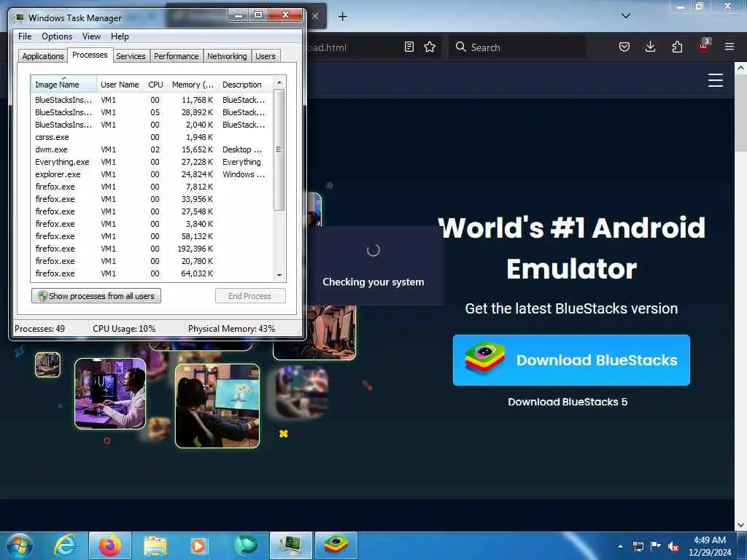The height and width of the screenshot is (560, 747).
Task: Click process list scrollbar thumb
Action: tap(279, 149)
